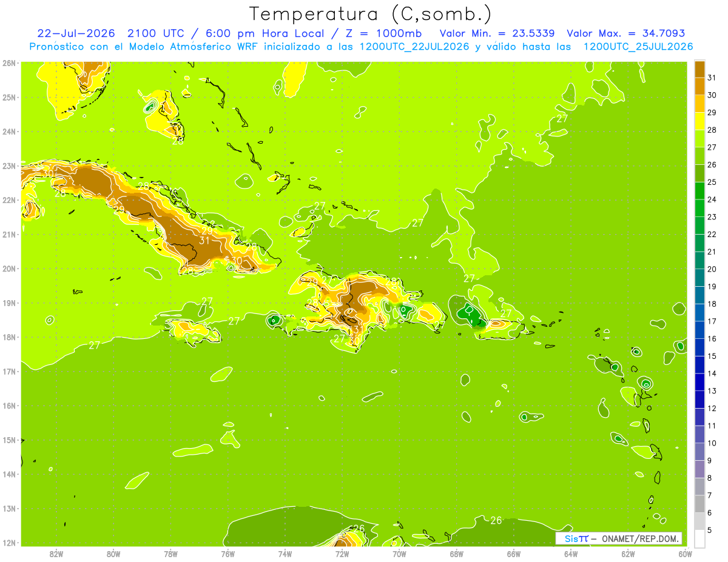
Task: Click longitude axis label "68W"
Action: click(456, 554)
